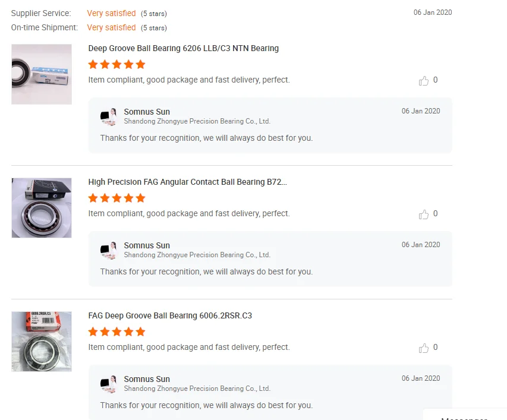Click five-star rating of NTN bearing review
Image resolution: width=507 pixels, height=420 pixels.
[116, 64]
